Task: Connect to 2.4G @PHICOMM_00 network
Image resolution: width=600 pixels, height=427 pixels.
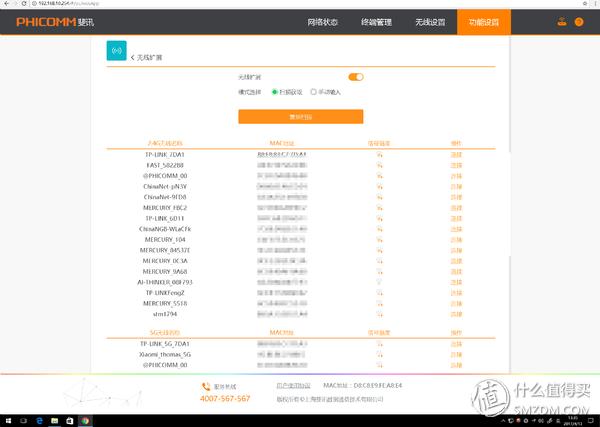Action: click(x=456, y=176)
